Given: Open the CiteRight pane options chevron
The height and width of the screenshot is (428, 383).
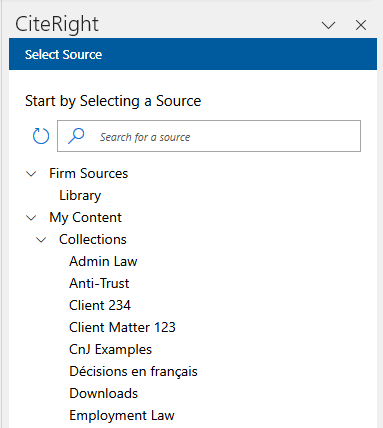Looking at the screenshot, I should tap(328, 25).
